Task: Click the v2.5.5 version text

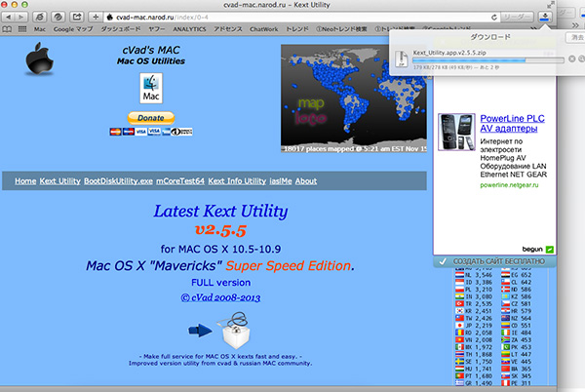Action: coord(220,230)
